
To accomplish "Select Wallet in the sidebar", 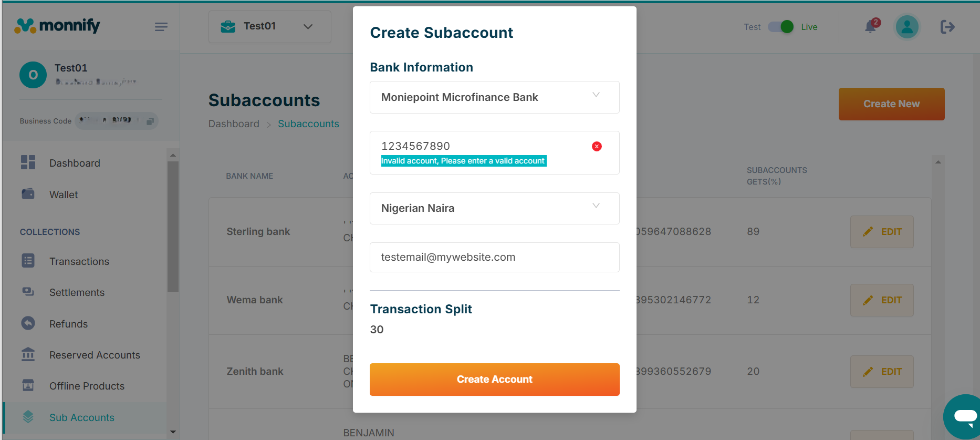I will pos(64,195).
